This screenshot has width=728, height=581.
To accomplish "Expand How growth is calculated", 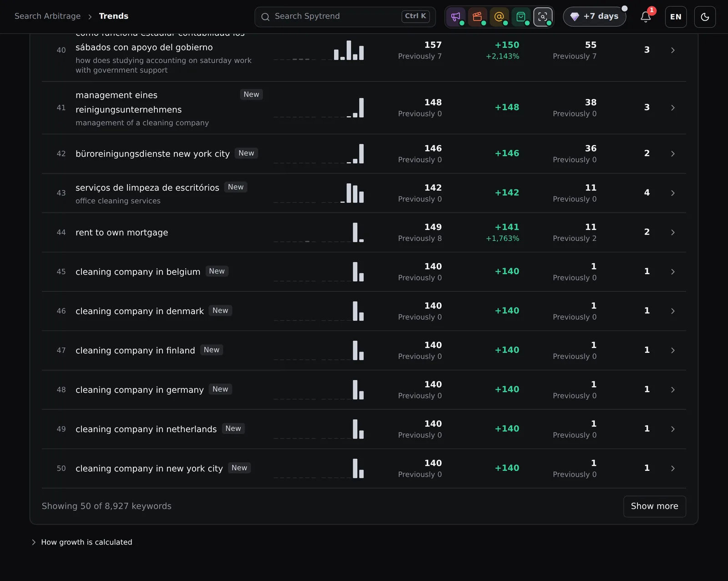I will coord(82,542).
